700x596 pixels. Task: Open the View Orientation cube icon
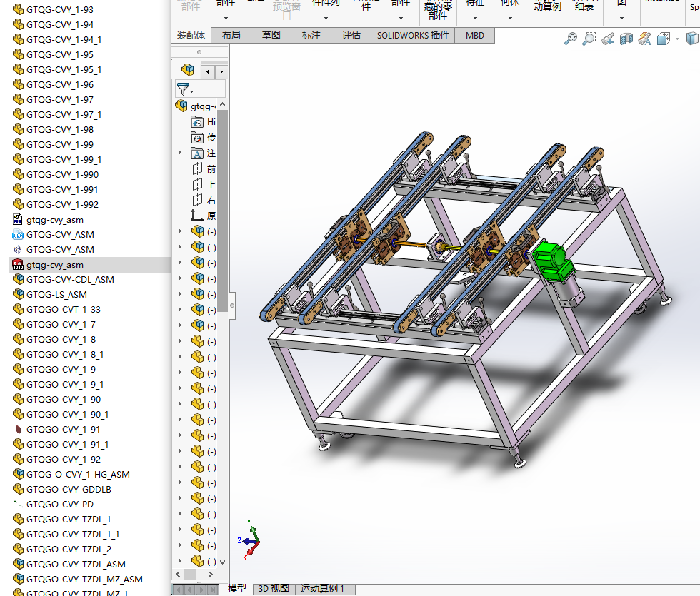pyautogui.click(x=664, y=39)
